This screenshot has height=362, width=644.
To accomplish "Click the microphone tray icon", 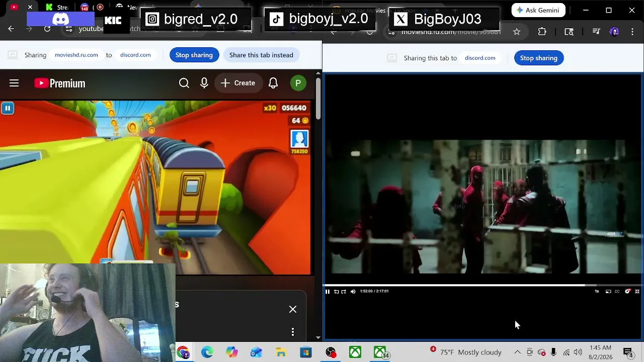I will tap(553, 352).
